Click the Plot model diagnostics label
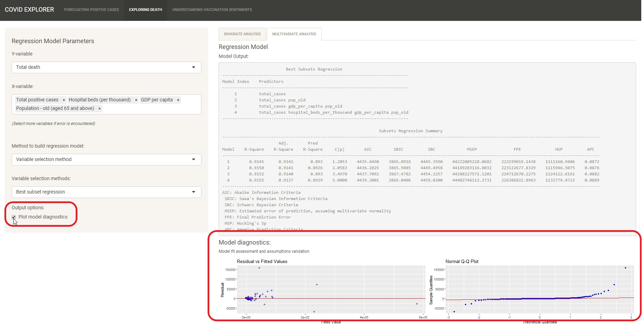This screenshot has height=324, width=644. (x=43, y=217)
